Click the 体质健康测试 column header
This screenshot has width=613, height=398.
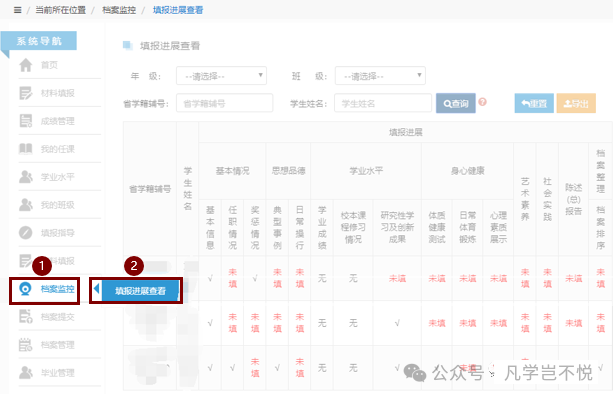pos(437,228)
